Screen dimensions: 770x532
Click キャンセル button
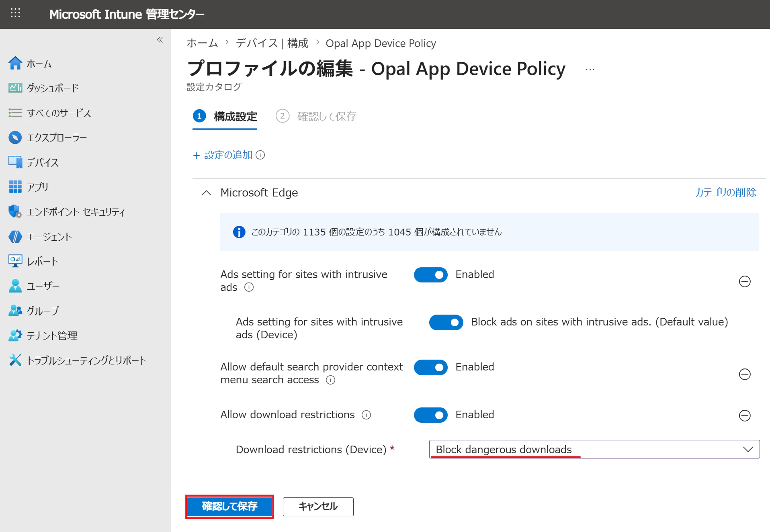pyautogui.click(x=318, y=506)
